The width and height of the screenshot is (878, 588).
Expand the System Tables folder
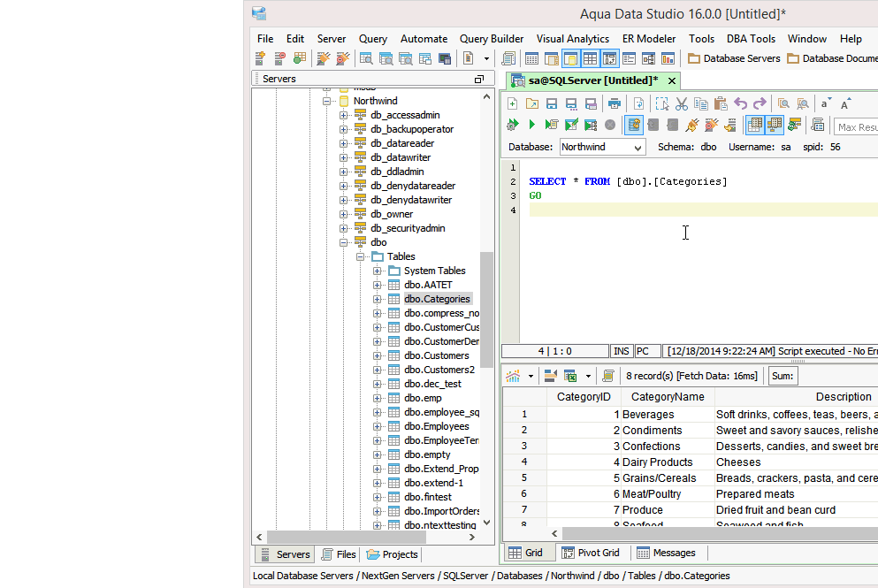tap(377, 271)
